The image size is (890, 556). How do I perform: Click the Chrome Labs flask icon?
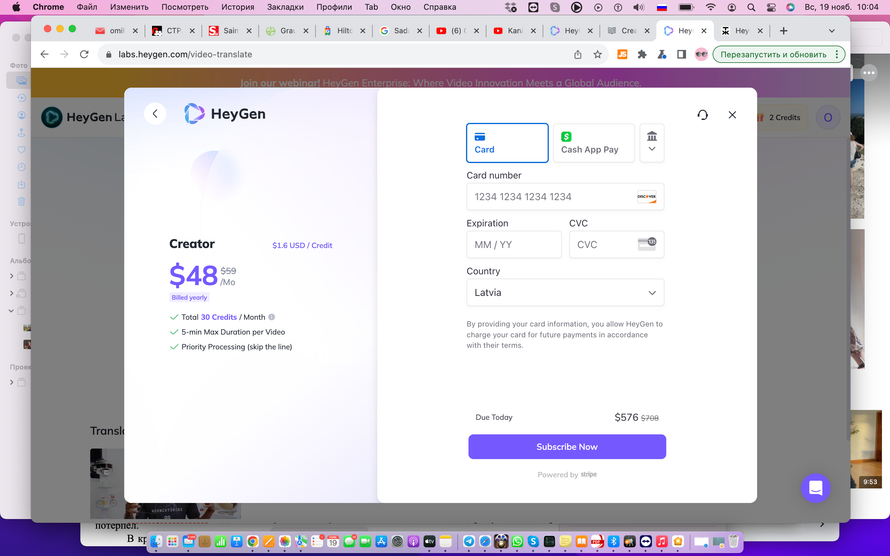pos(662,54)
